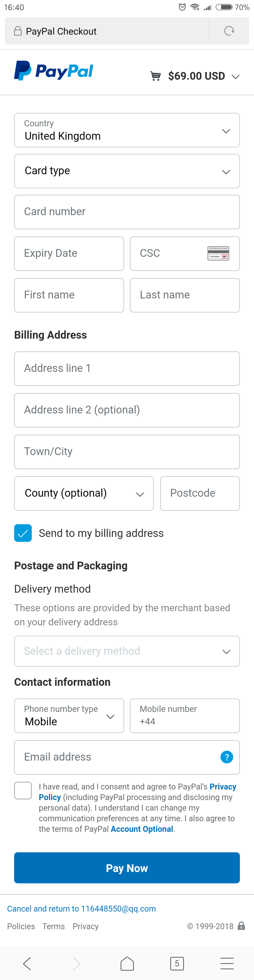
Task: Tap the shopping cart icon
Action: (x=155, y=76)
